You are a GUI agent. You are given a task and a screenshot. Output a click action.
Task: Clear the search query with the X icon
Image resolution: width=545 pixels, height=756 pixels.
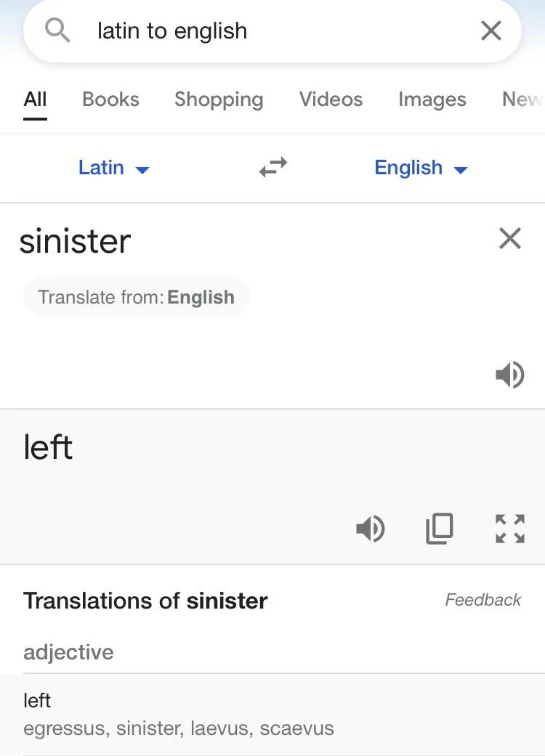(x=491, y=31)
